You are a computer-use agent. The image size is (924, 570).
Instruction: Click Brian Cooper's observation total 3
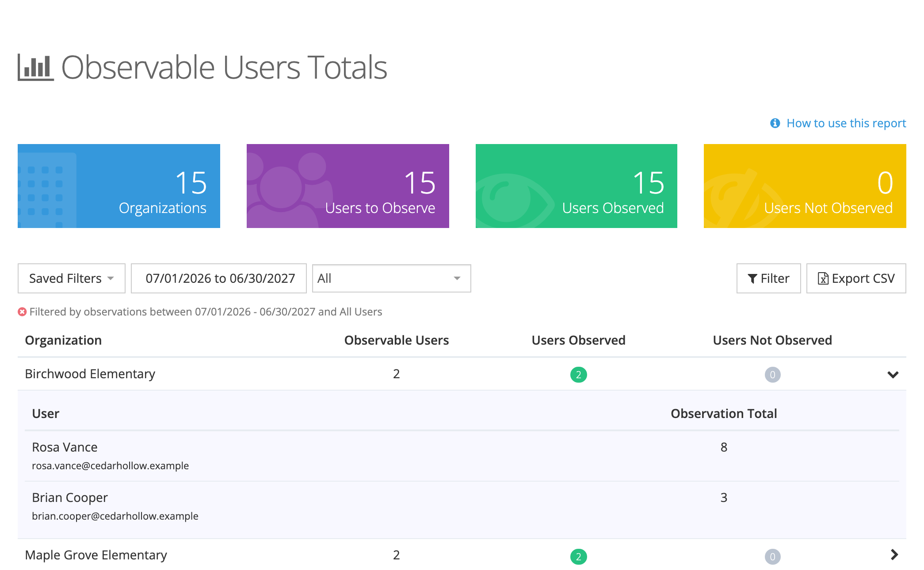click(724, 498)
